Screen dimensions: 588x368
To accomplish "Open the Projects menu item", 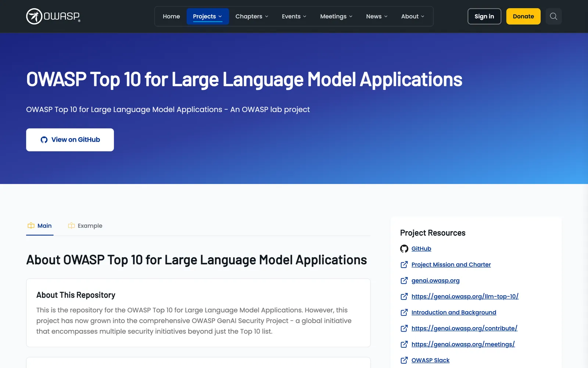I will (x=208, y=17).
